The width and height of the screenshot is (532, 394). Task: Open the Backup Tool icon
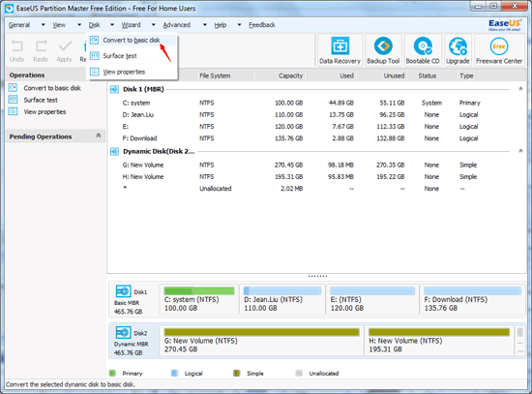[x=383, y=45]
